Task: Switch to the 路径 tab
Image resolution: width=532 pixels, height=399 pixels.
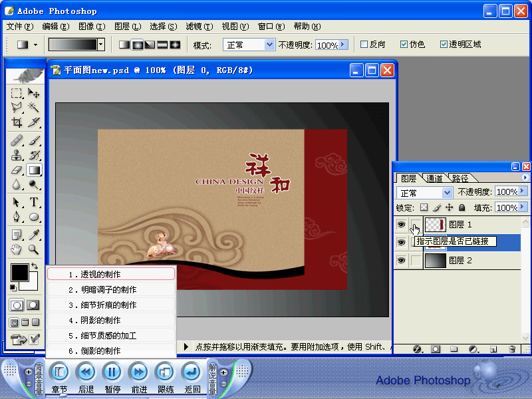Action: [x=460, y=178]
